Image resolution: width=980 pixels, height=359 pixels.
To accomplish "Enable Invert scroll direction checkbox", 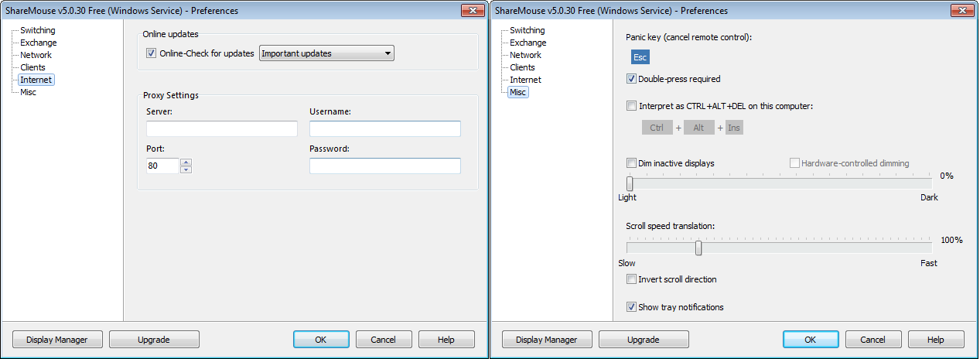I will click(x=632, y=279).
